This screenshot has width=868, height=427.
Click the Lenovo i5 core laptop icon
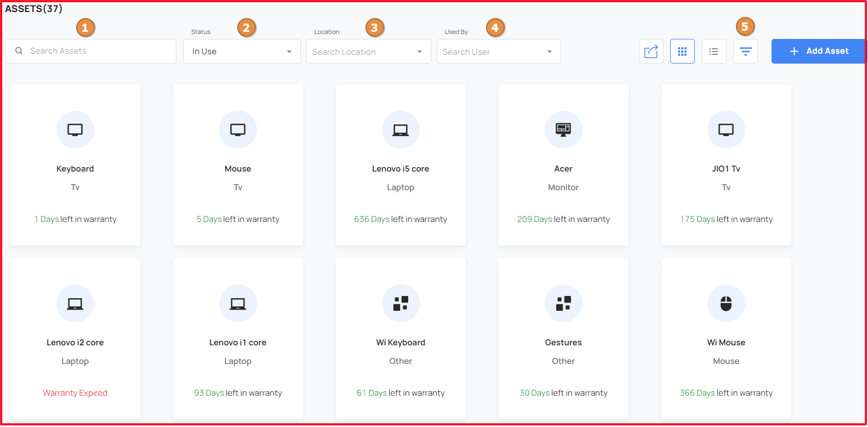[x=401, y=130]
